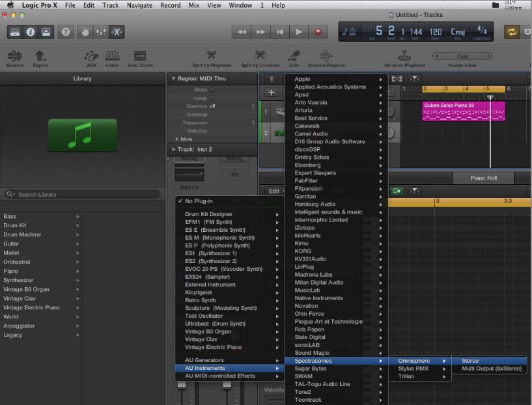The width and height of the screenshot is (532, 405).
Task: Click the Auto Zoom toolbar icon
Action: point(140,56)
